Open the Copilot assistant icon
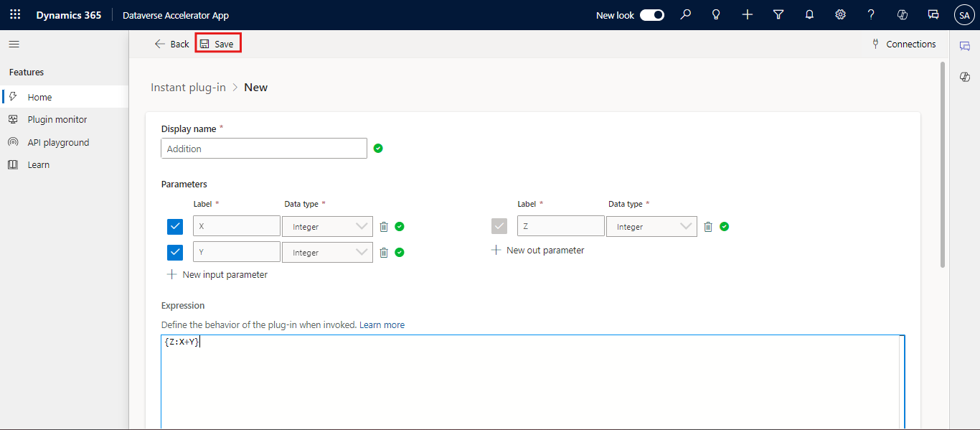This screenshot has width=980, height=430. (902, 14)
